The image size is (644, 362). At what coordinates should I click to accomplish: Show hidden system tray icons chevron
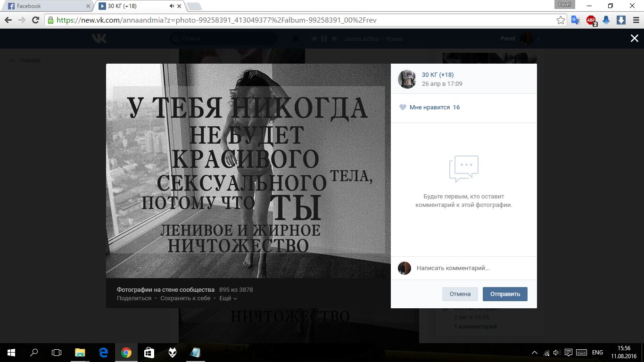534,353
